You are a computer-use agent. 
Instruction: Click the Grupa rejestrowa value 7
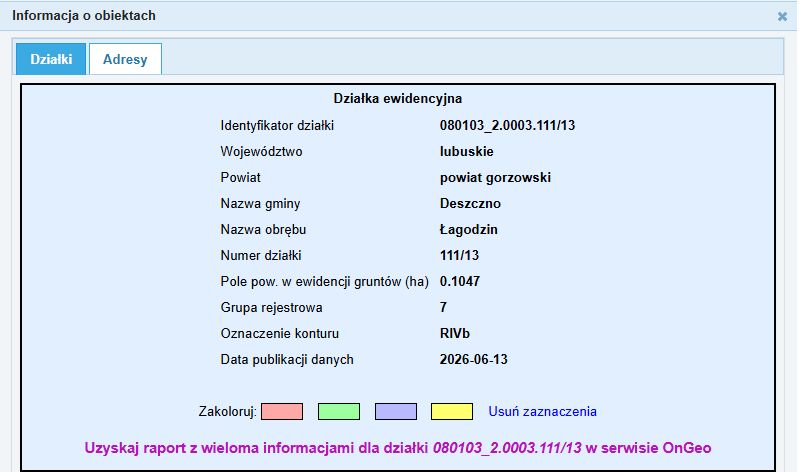pyautogui.click(x=443, y=307)
